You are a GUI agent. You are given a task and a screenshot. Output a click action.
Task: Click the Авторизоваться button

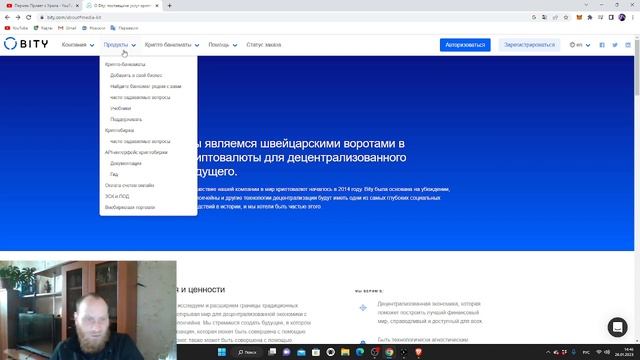click(x=465, y=45)
